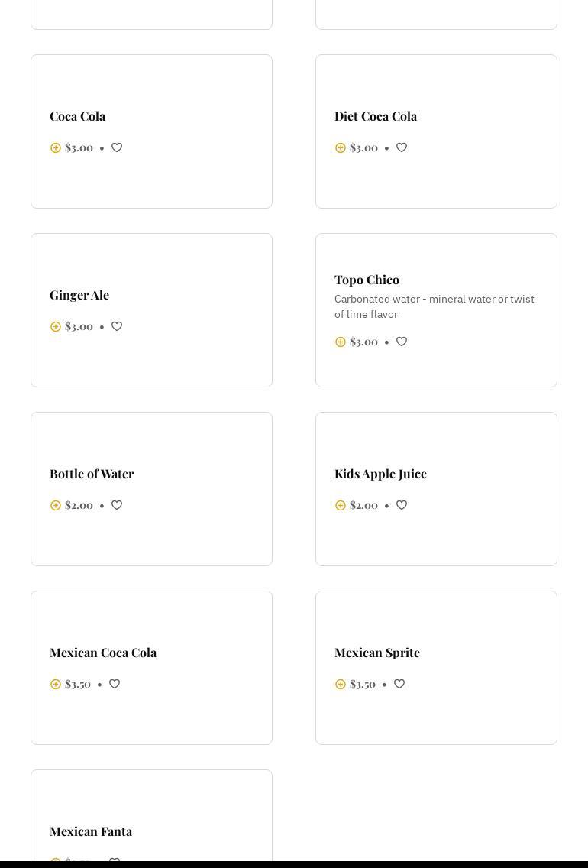Open the Topo Chico item name
This screenshot has height=868, width=588.
tap(367, 280)
